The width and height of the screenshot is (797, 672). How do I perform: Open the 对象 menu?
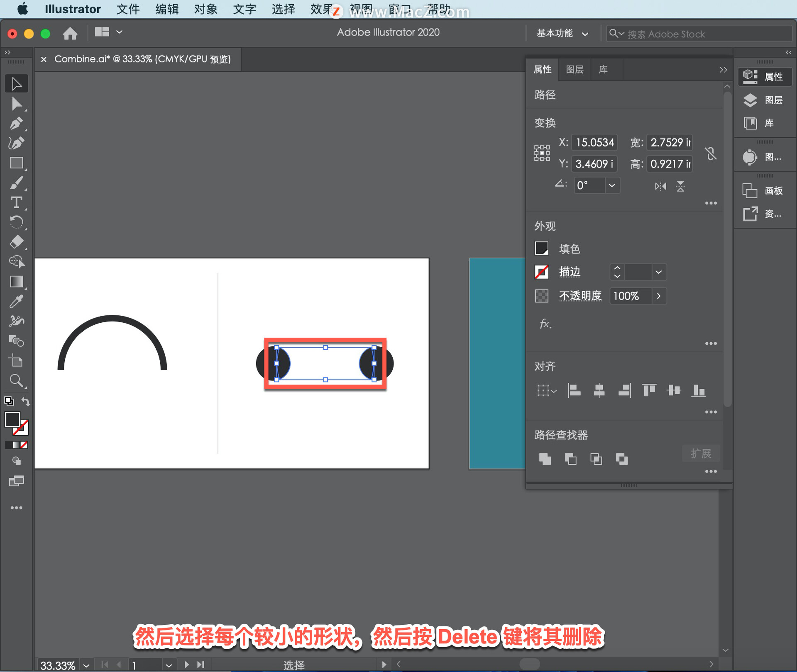coord(205,9)
